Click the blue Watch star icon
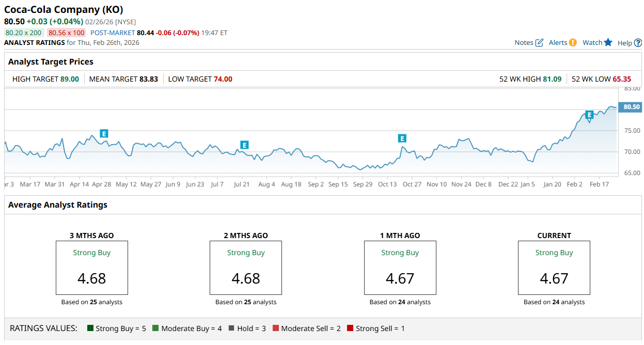 [x=608, y=42]
